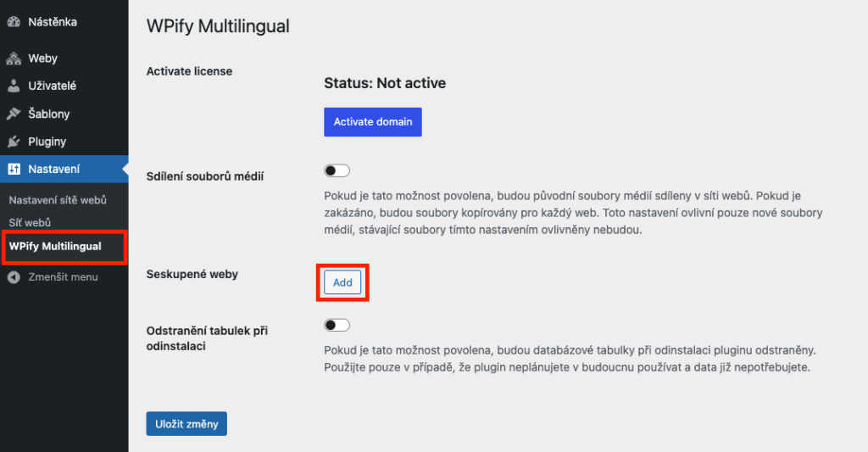Select the Nastavení sítě webů submenu

pyautogui.click(x=58, y=200)
